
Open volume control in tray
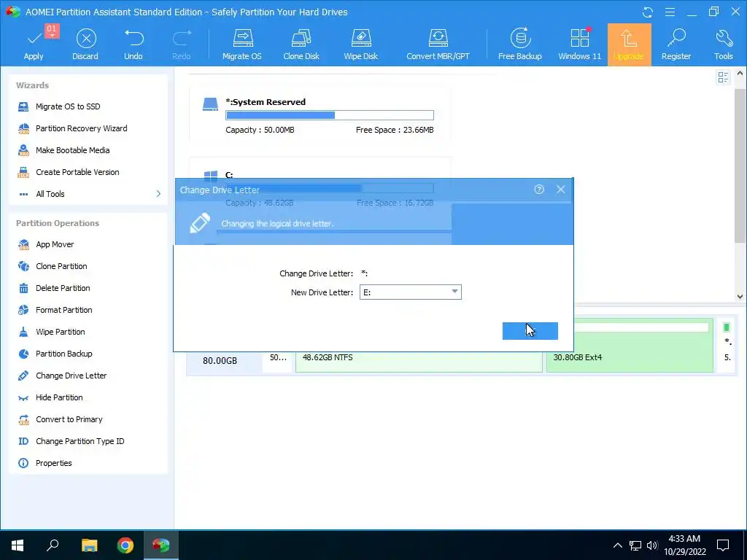click(x=652, y=545)
